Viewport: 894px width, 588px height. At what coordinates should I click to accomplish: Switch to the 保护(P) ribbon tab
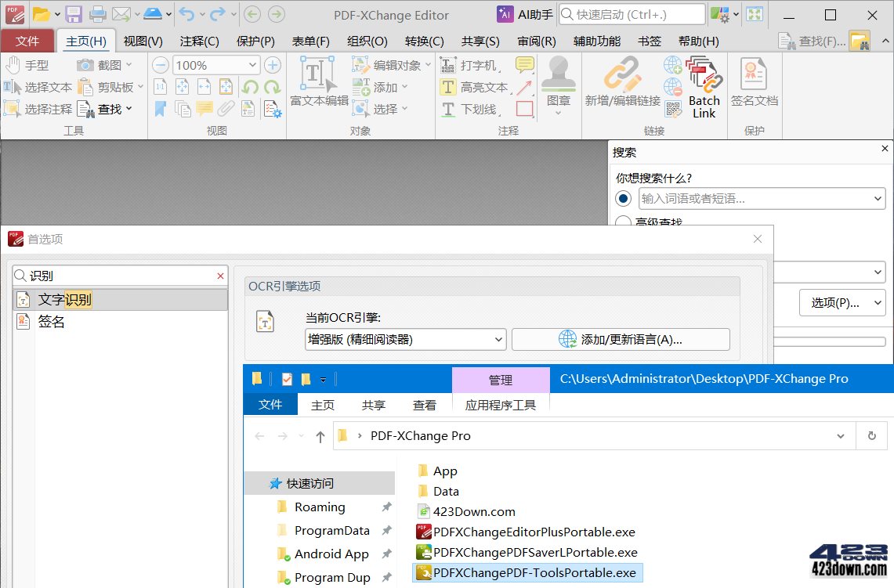(x=255, y=41)
